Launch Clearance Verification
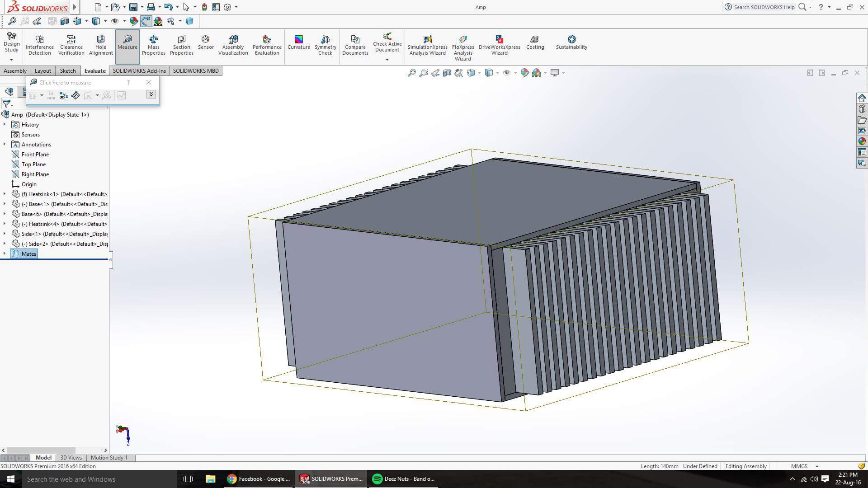This screenshot has width=868, height=488. point(71,45)
